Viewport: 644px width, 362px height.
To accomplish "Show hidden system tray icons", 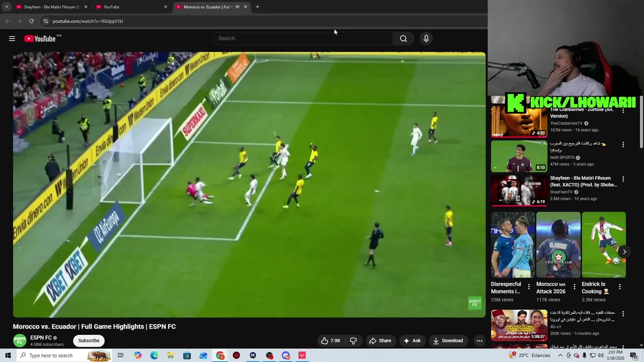I will pos(560,355).
